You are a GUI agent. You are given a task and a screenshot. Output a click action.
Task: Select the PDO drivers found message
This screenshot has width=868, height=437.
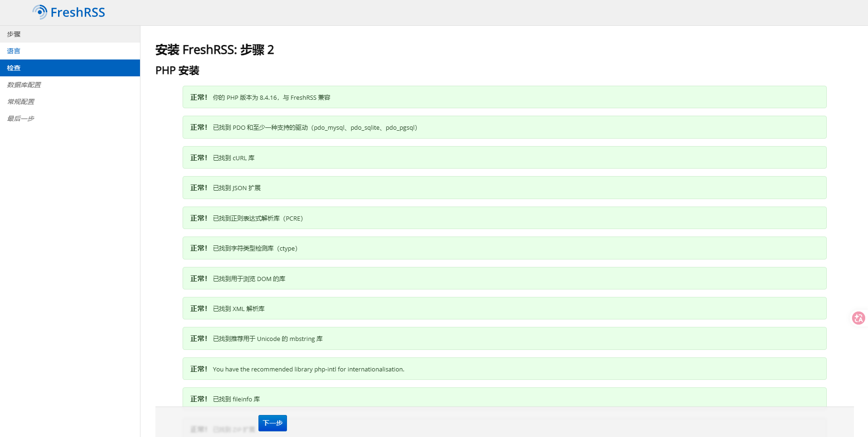click(315, 127)
